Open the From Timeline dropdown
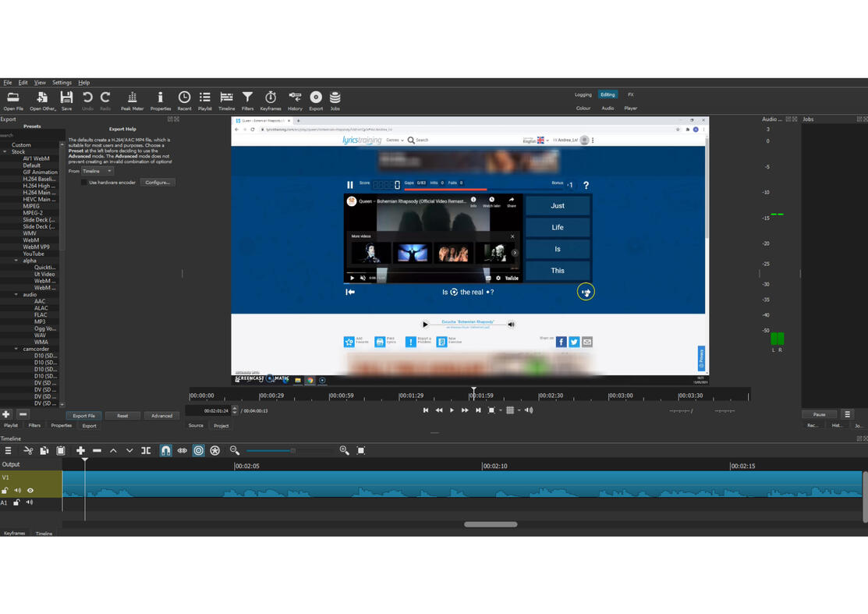Image resolution: width=868 pixels, height=614 pixels. click(97, 170)
